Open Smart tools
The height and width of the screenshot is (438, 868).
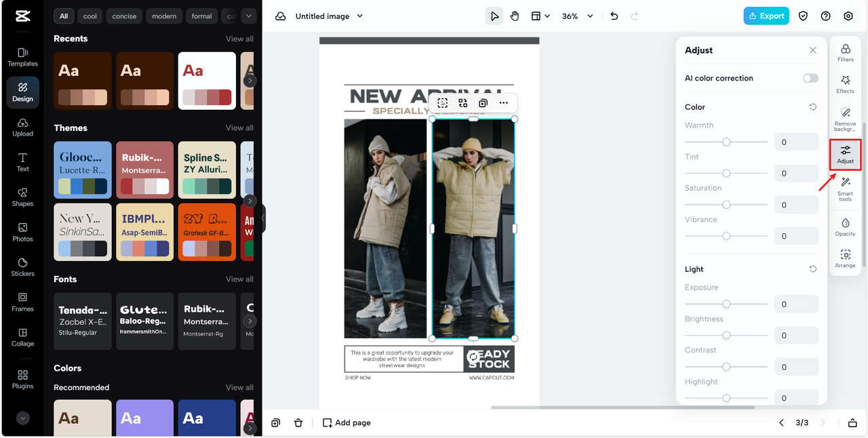(x=845, y=189)
